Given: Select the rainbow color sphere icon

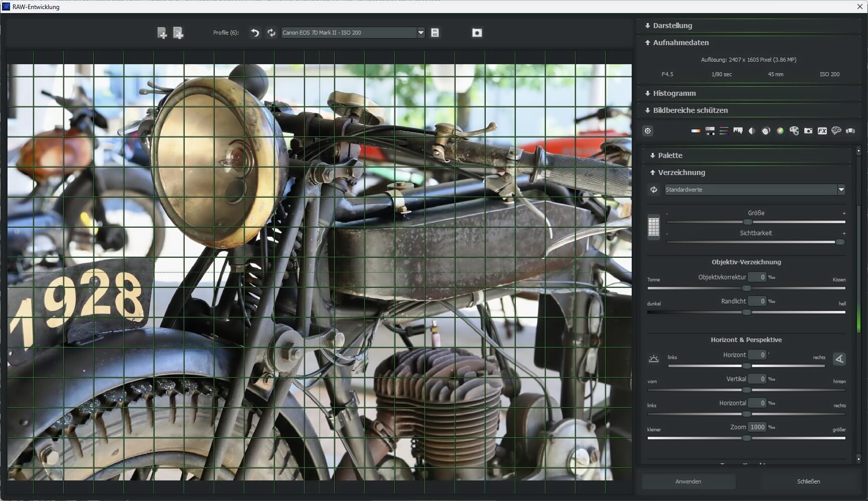Looking at the screenshot, I should (781, 131).
